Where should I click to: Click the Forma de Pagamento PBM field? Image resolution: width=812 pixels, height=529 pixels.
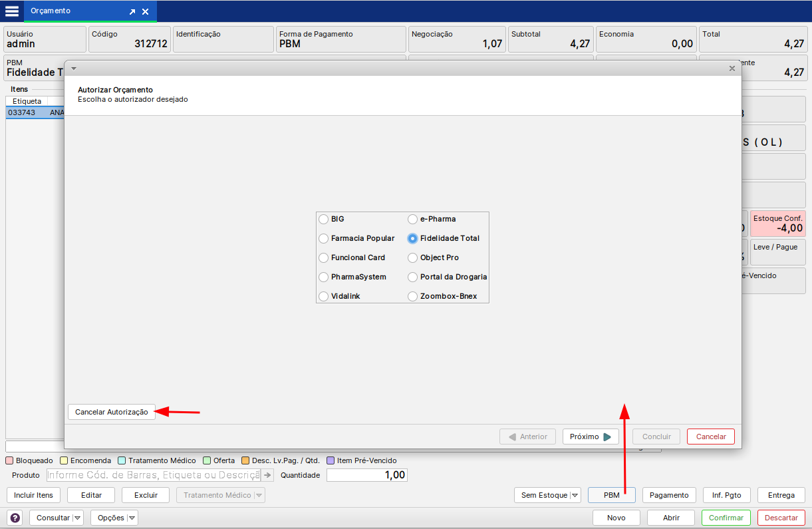tap(341, 39)
